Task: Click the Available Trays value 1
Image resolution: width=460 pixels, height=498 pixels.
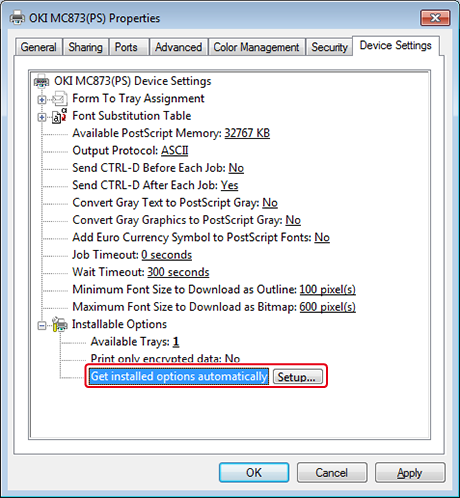Action: click(176, 341)
